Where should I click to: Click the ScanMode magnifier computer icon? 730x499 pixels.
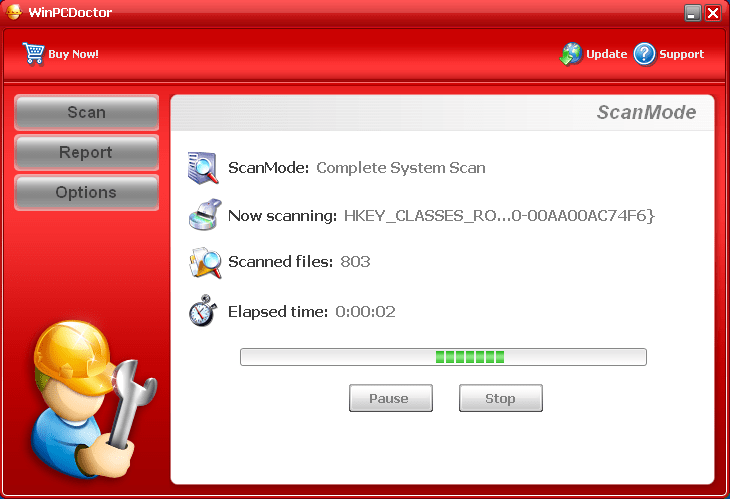click(x=203, y=167)
